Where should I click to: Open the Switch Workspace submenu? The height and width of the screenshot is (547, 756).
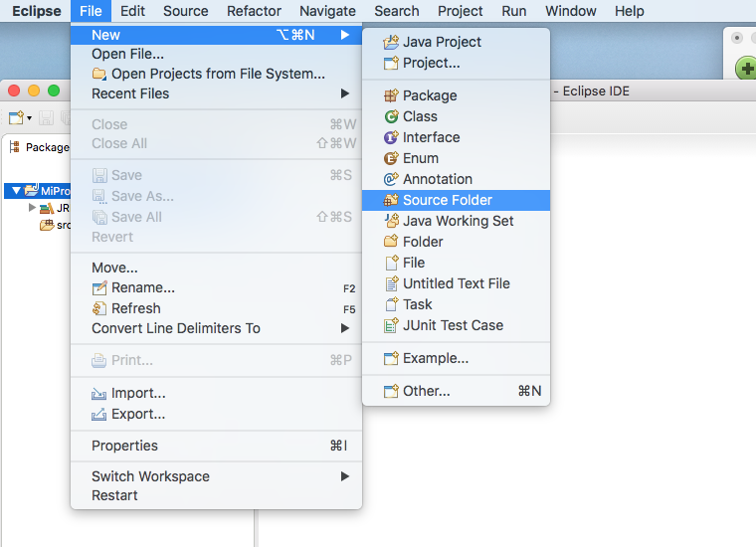(x=150, y=476)
